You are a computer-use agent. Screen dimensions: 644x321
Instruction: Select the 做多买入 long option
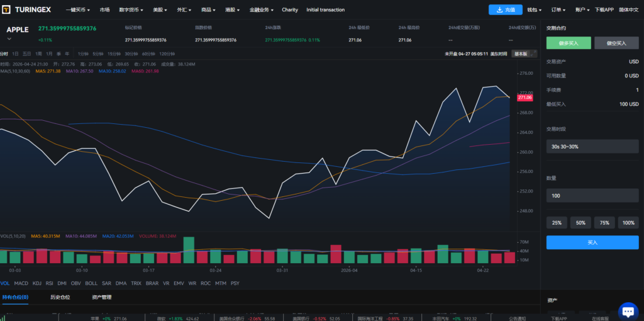[568, 43]
